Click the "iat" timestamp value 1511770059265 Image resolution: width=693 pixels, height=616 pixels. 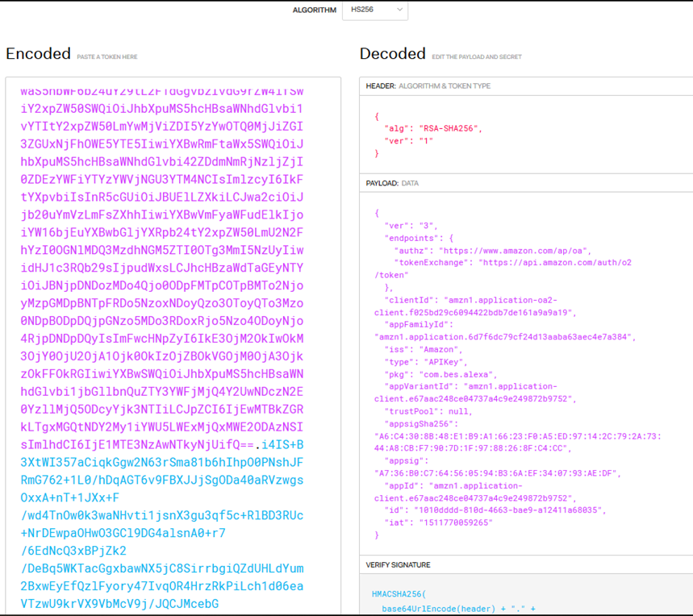coord(457,522)
